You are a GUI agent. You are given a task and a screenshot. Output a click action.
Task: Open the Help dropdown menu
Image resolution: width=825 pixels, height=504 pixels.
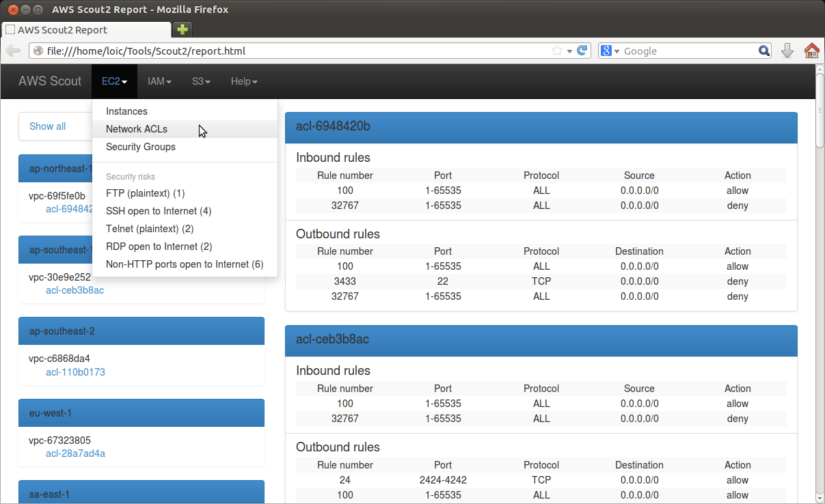(244, 81)
